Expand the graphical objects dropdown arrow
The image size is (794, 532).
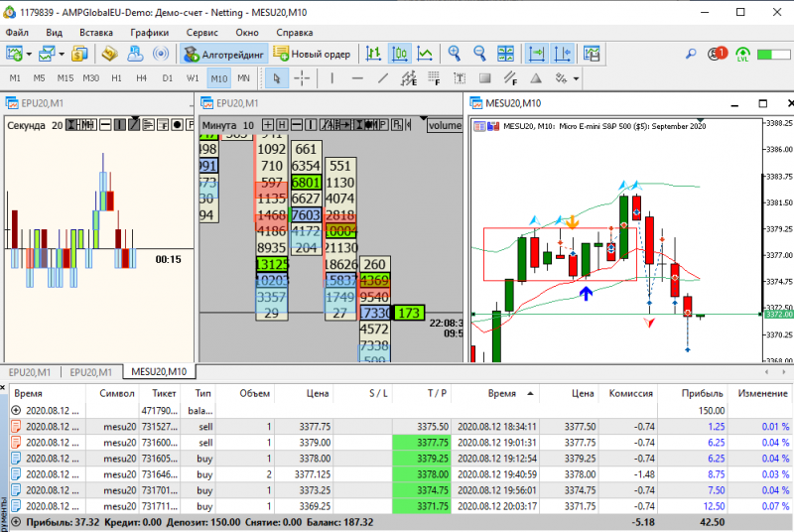point(576,79)
